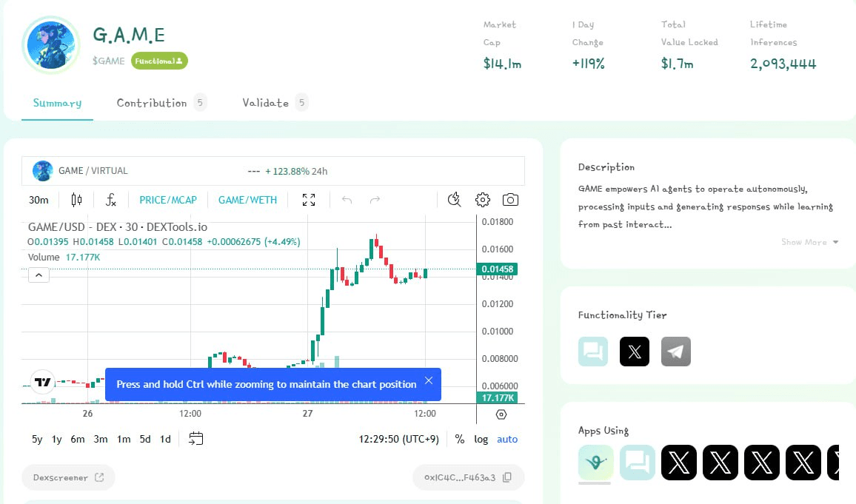This screenshot has width=856, height=504.
Task: Open the chat bubble app in Apps Using
Action: tap(637, 463)
